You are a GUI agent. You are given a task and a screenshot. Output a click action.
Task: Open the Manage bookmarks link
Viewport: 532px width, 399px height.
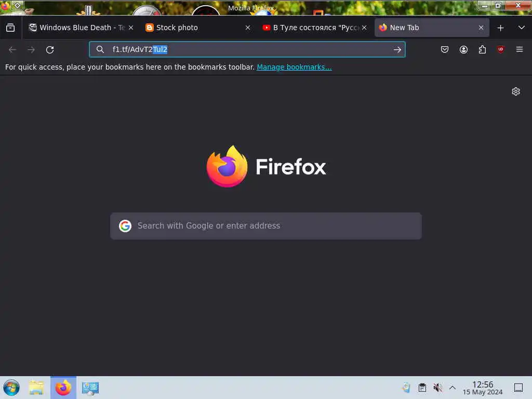coord(294,67)
